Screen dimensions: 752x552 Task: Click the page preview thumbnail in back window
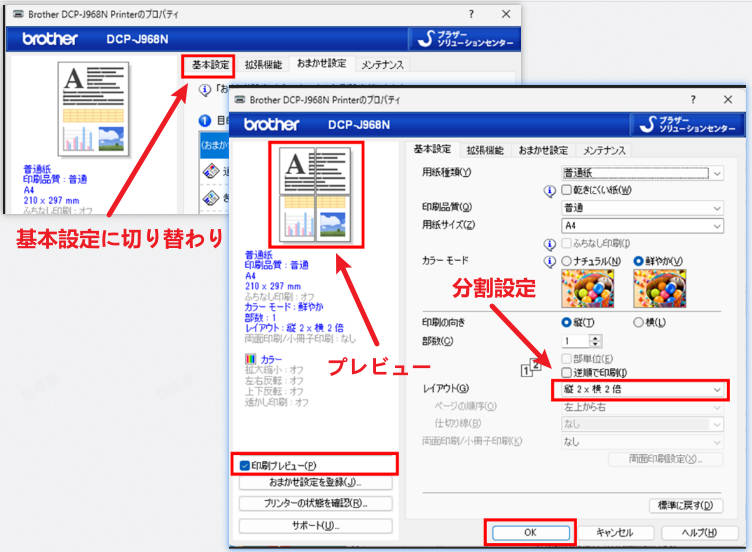click(x=93, y=109)
